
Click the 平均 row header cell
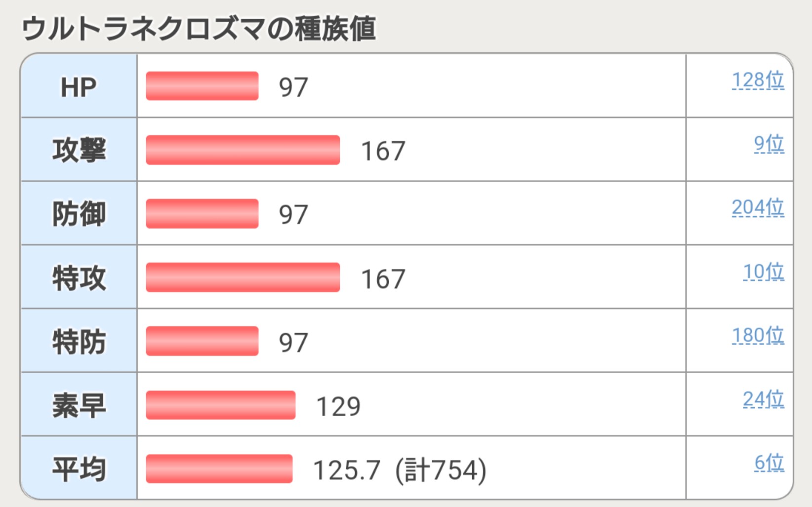[x=79, y=468]
